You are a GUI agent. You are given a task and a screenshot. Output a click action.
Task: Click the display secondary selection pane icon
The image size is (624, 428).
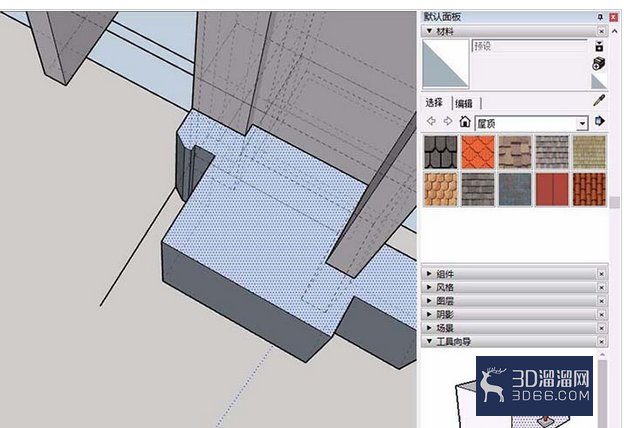pos(599,46)
